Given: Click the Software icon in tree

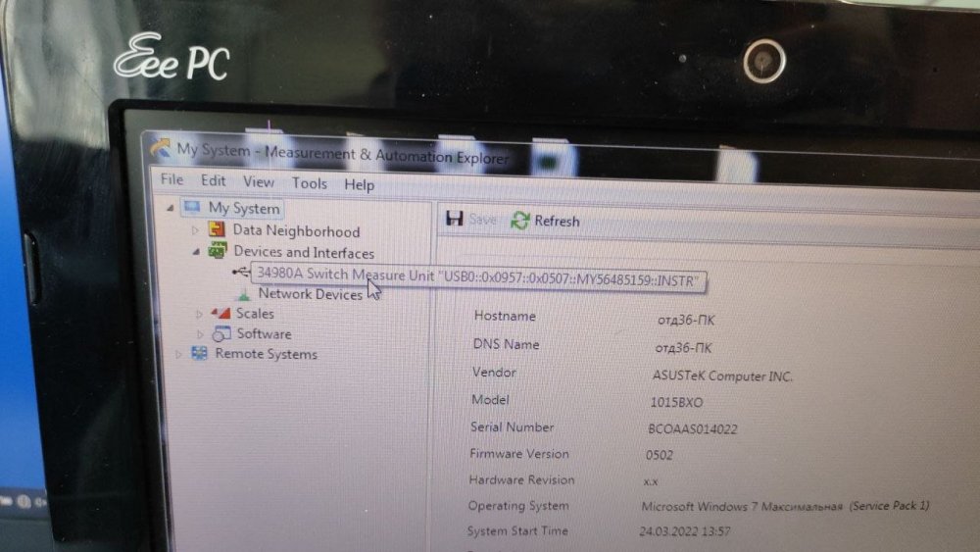Looking at the screenshot, I should pos(221,333).
